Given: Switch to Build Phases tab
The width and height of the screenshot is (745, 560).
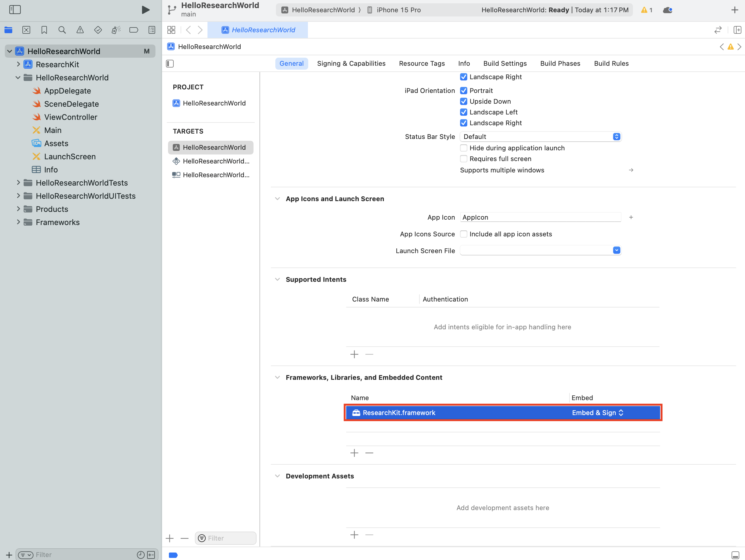Looking at the screenshot, I should [560, 63].
